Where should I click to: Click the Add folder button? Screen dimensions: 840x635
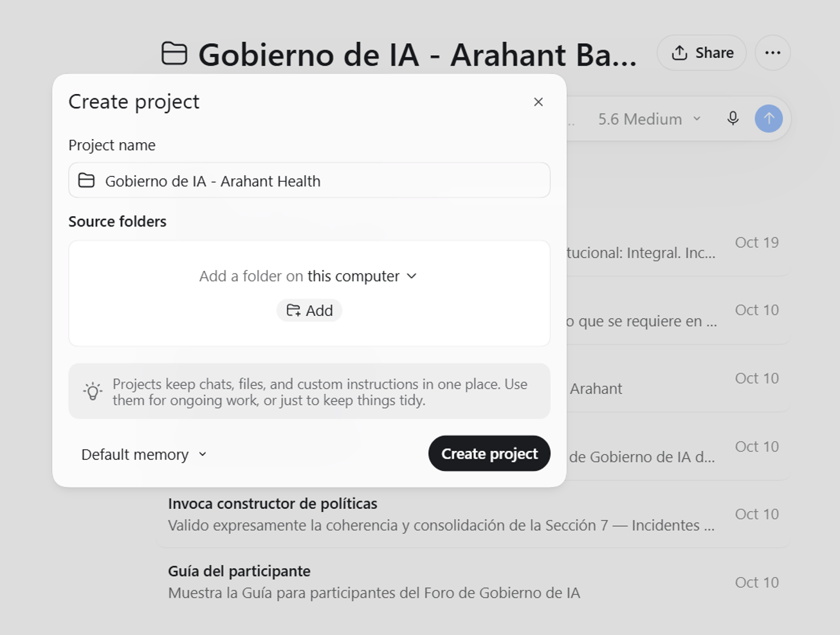tap(309, 311)
